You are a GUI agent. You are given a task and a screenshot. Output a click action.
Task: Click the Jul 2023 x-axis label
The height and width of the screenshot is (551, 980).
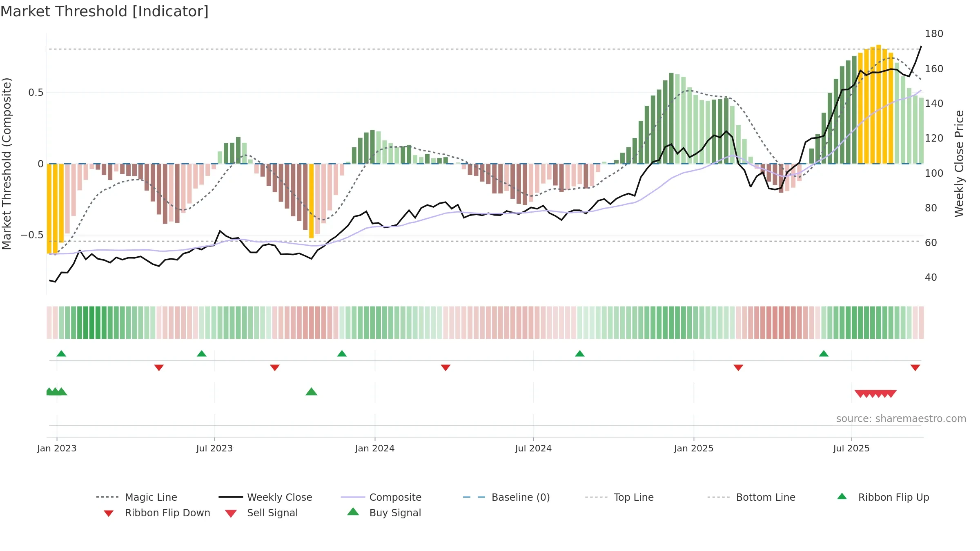coord(214,448)
